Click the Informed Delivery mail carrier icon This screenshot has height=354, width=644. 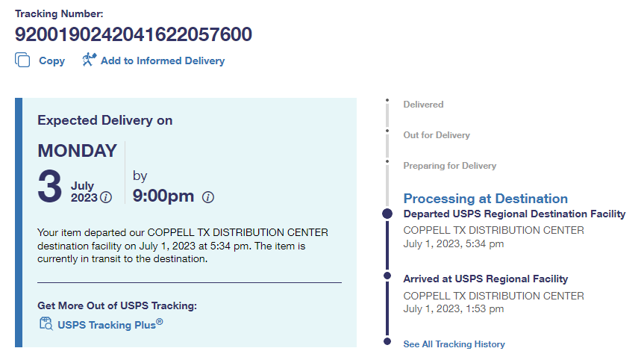pos(90,60)
